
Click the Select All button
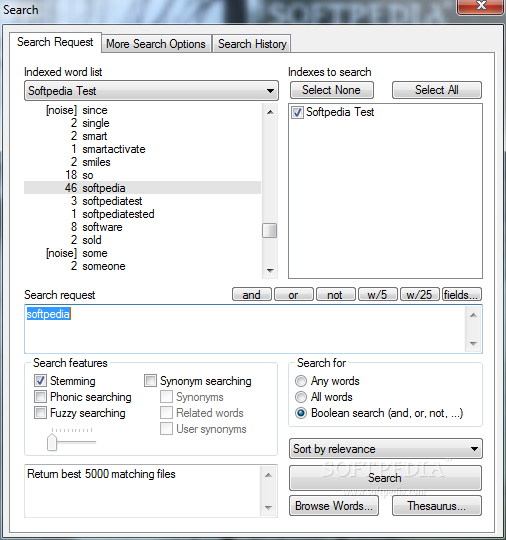tap(437, 90)
